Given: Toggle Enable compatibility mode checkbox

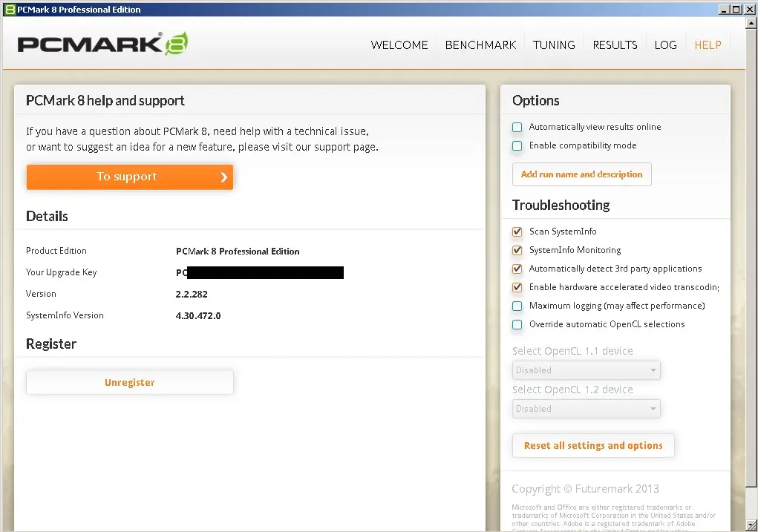Looking at the screenshot, I should tap(517, 146).
